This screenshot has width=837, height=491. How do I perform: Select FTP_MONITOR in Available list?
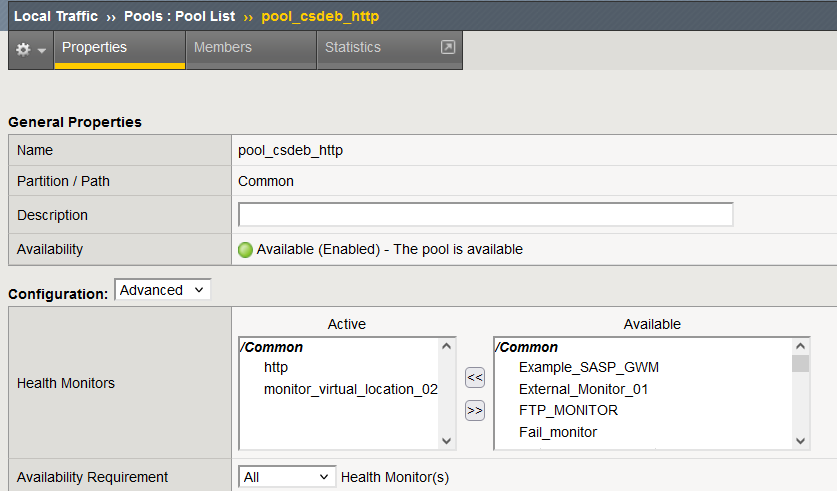click(568, 410)
